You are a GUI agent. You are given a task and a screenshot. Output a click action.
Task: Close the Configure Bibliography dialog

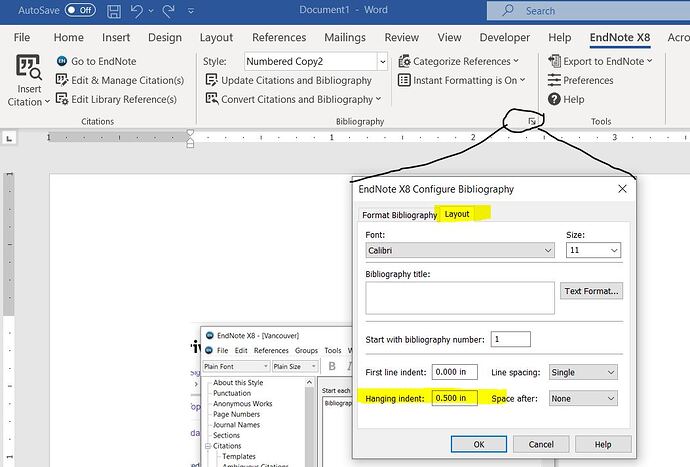622,189
